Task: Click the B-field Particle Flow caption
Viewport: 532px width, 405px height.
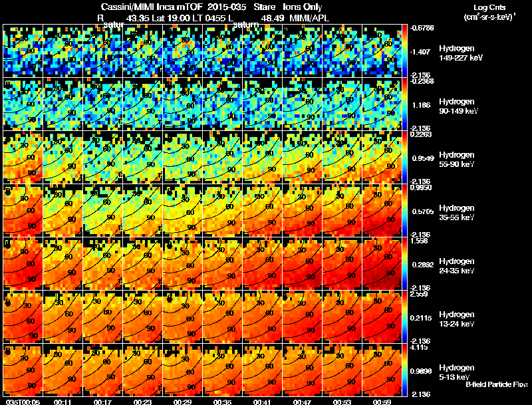Action: click(497, 384)
